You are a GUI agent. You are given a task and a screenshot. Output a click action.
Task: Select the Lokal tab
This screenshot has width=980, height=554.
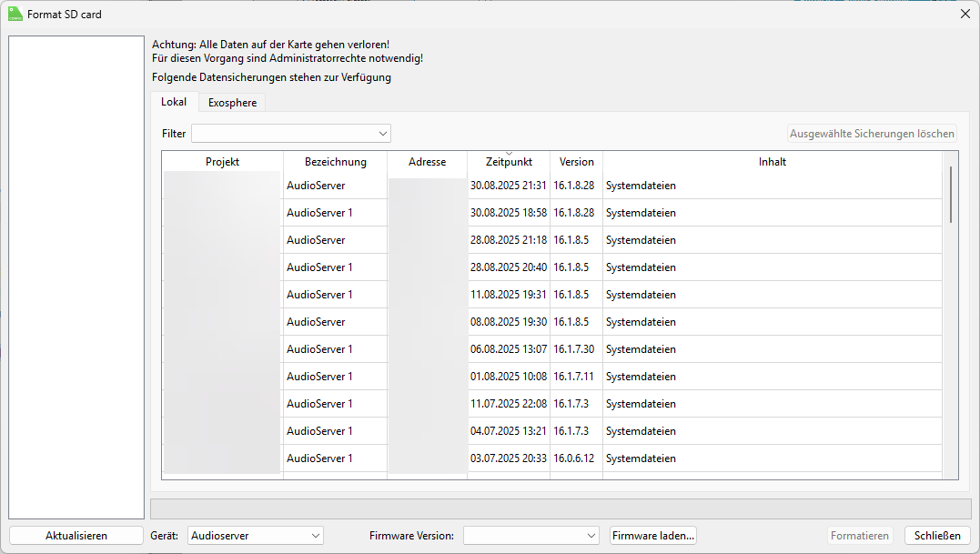[174, 102]
